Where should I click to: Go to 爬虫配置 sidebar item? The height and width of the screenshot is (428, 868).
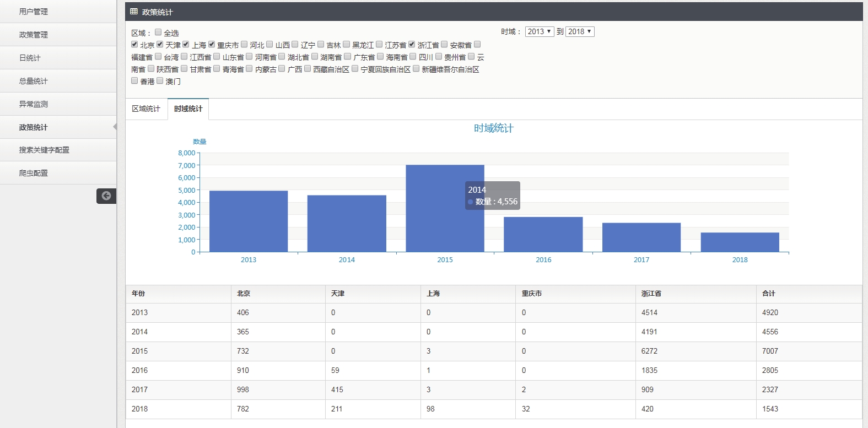click(58, 173)
